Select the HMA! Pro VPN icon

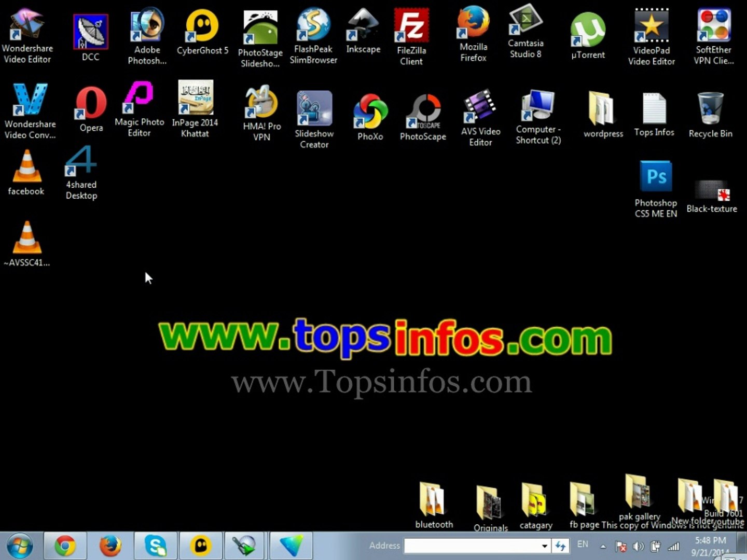[262, 114]
